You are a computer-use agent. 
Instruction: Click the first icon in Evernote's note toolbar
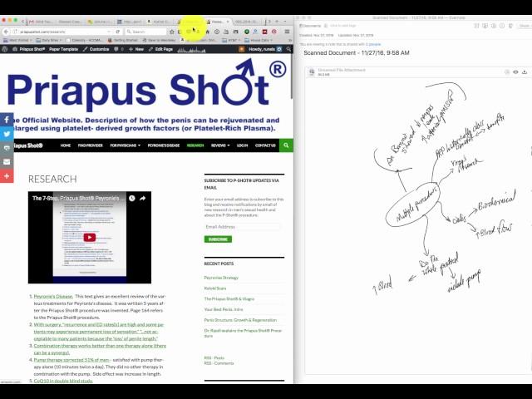click(x=476, y=26)
